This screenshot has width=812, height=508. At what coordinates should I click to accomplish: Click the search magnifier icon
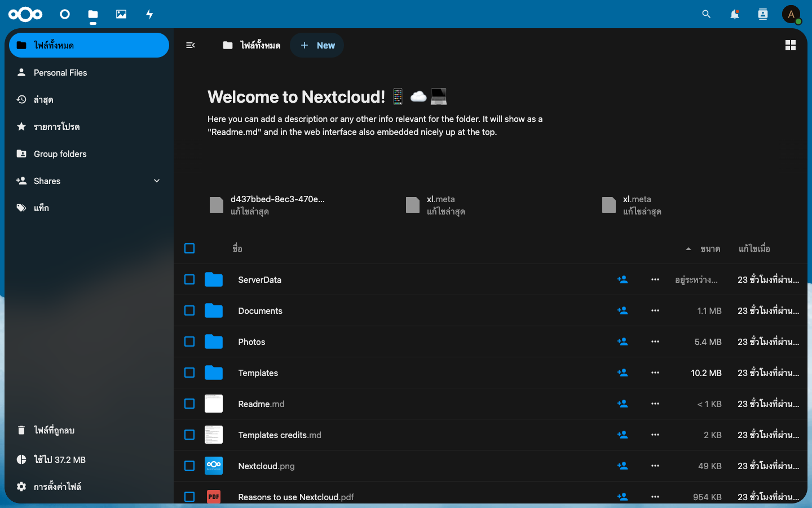(x=707, y=14)
